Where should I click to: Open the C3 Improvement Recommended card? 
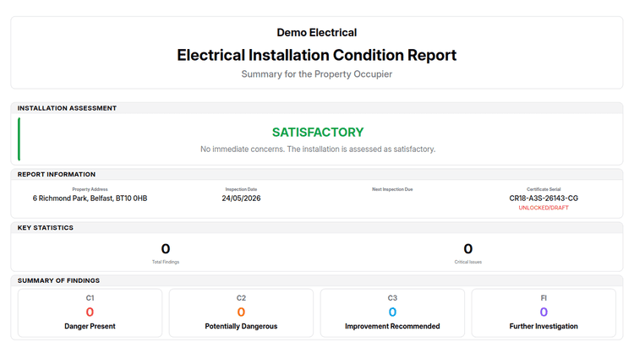coord(392,312)
